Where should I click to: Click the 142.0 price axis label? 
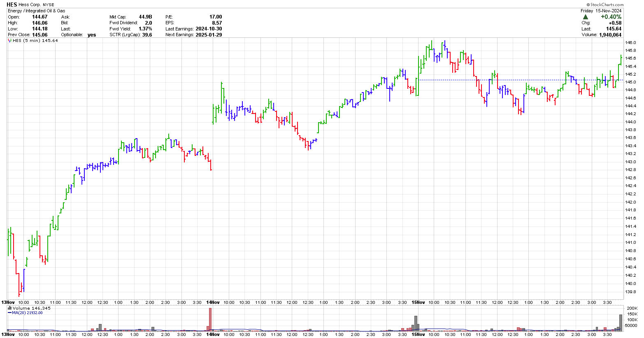631,202
